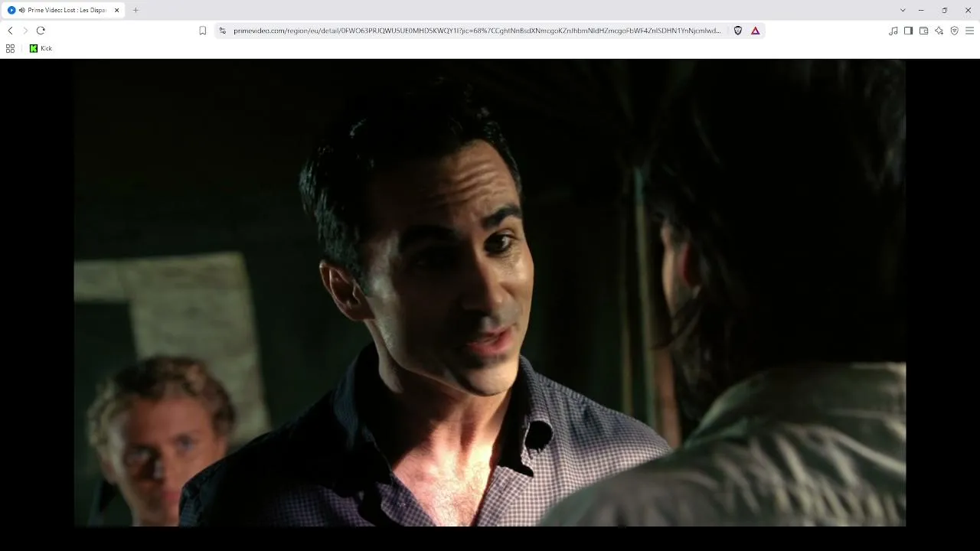
Task: Click the address bar URL field
Action: [477, 31]
